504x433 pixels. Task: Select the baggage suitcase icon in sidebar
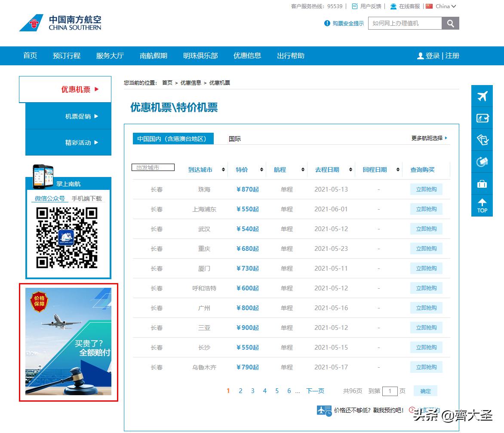tap(482, 184)
